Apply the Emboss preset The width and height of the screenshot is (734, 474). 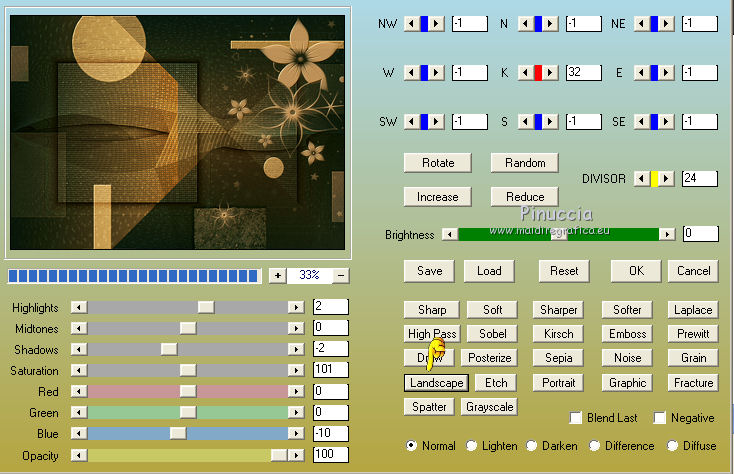click(x=627, y=334)
